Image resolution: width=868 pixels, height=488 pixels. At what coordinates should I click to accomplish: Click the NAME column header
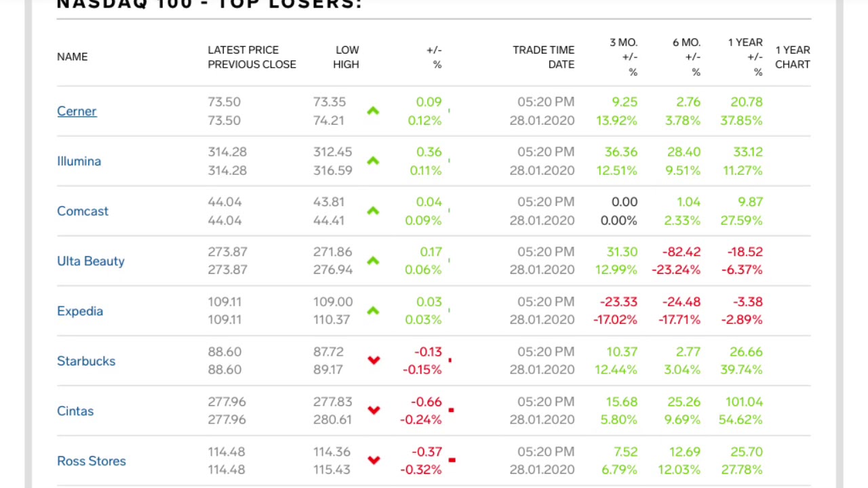(73, 57)
